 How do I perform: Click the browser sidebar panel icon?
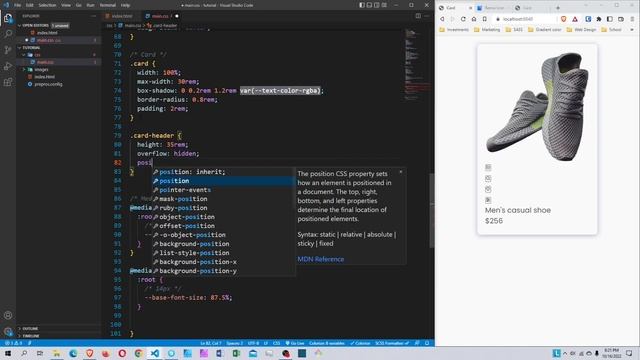point(610,19)
